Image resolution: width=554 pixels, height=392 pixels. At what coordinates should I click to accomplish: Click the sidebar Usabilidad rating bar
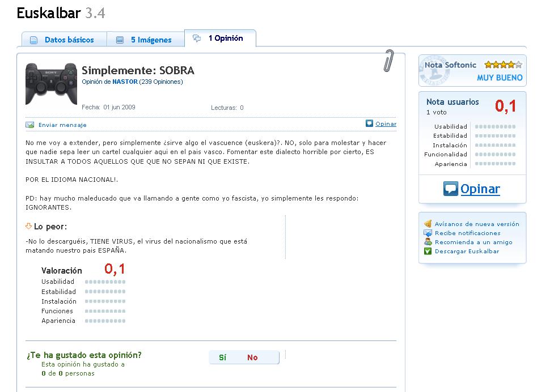[x=495, y=126]
